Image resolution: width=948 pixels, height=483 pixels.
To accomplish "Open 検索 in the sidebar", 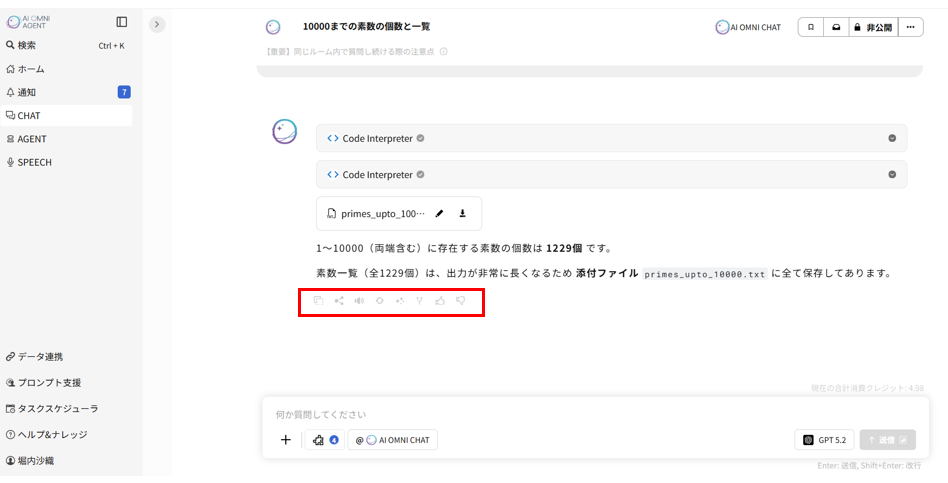I will pyautogui.click(x=66, y=45).
